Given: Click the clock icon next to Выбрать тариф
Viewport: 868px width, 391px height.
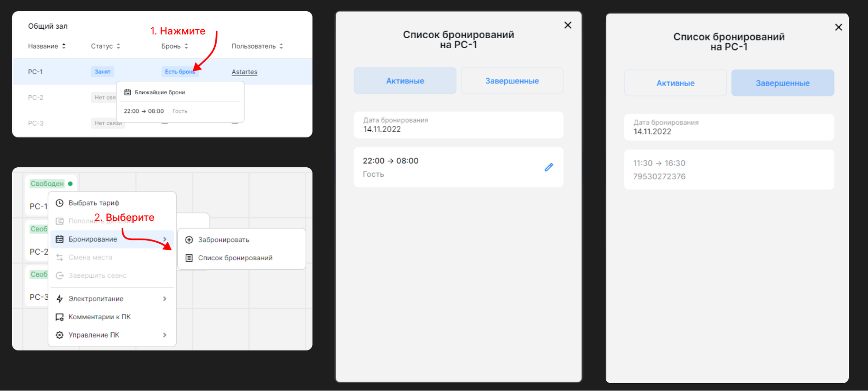Looking at the screenshot, I should 60,203.
